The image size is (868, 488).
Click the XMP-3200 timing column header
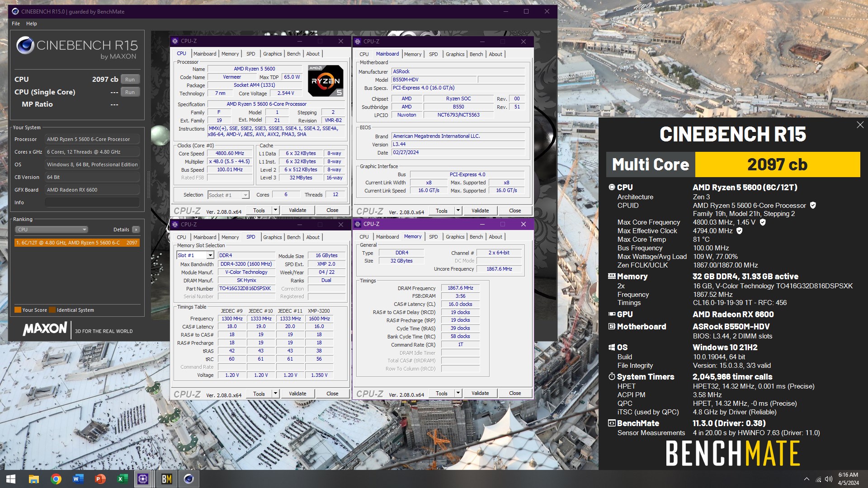[x=319, y=311]
